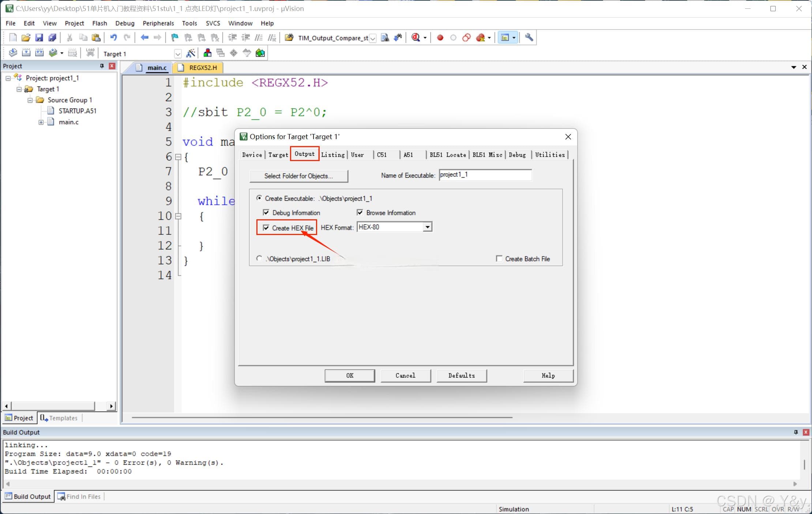The height and width of the screenshot is (514, 812).
Task: Click the Manage Project Items colored blocks icon
Action: coord(207,53)
